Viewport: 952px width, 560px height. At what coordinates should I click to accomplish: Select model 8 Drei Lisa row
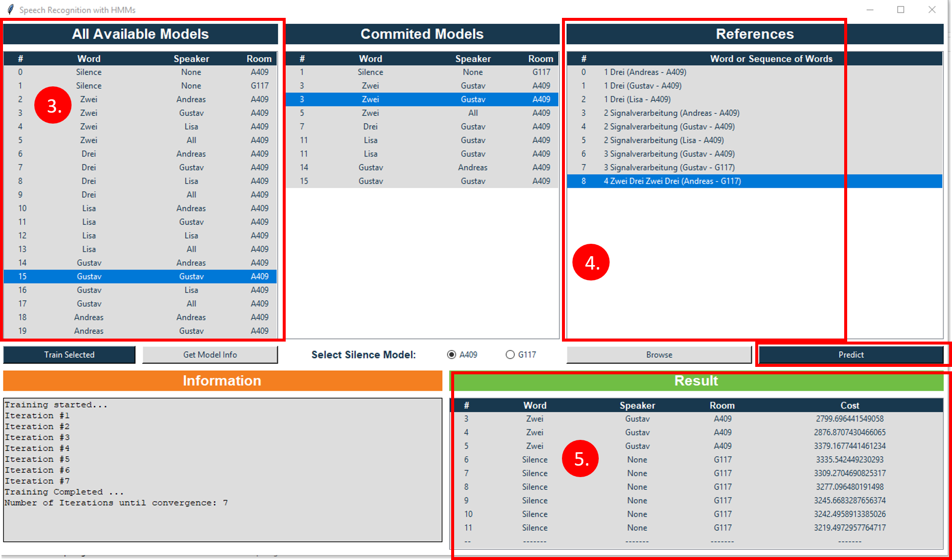(140, 181)
